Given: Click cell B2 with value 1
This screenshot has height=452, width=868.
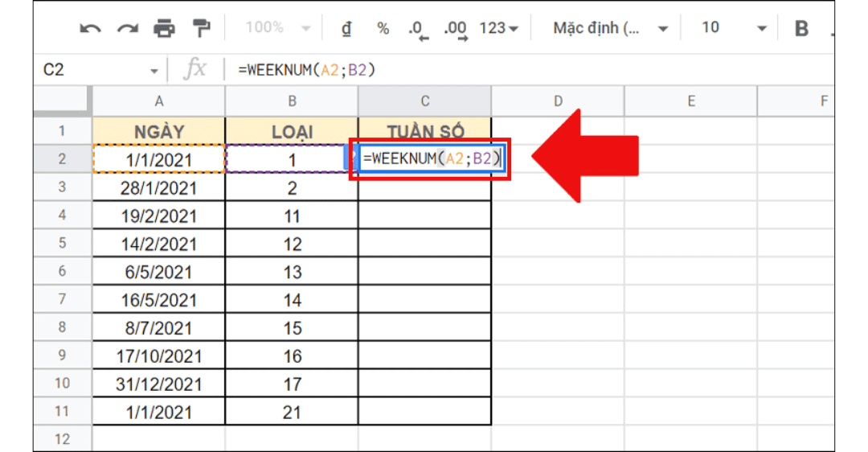Looking at the screenshot, I should click(x=292, y=159).
